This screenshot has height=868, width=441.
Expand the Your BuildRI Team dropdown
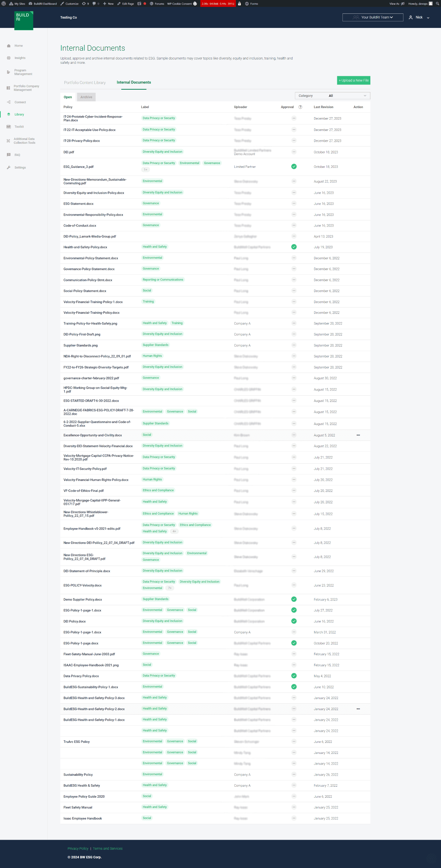[x=373, y=17]
